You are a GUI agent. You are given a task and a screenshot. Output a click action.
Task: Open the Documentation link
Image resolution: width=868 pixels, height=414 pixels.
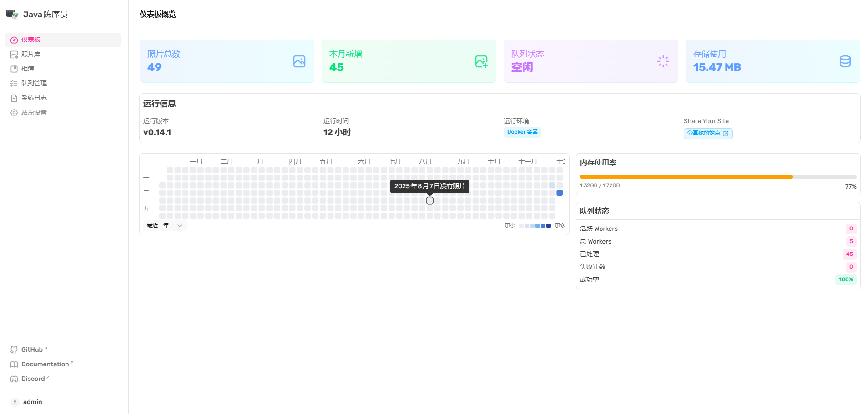click(45, 364)
